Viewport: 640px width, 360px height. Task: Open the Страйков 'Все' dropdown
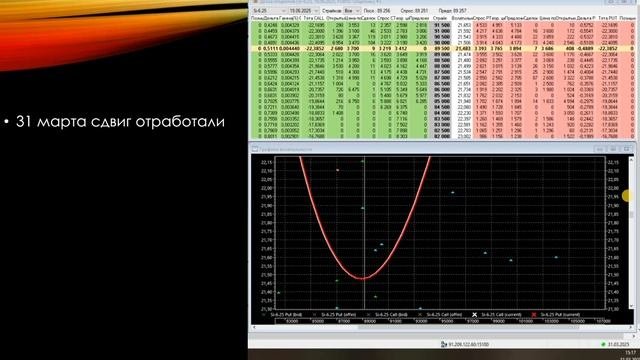351,11
